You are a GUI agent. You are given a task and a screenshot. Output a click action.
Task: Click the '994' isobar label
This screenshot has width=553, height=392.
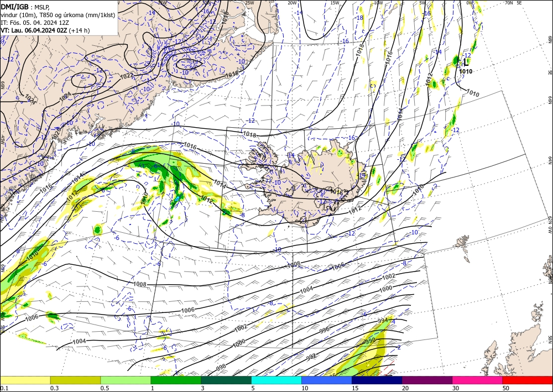pyautogui.click(x=383, y=321)
